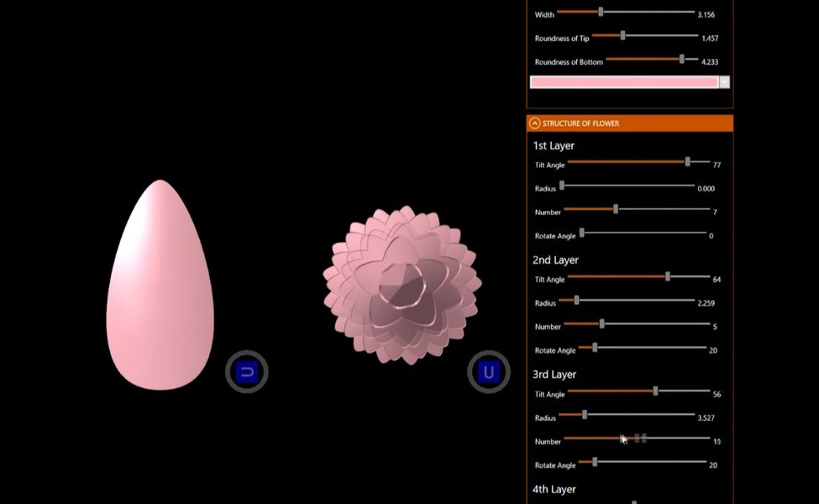Click the pink petal color swatch bar

pos(624,82)
